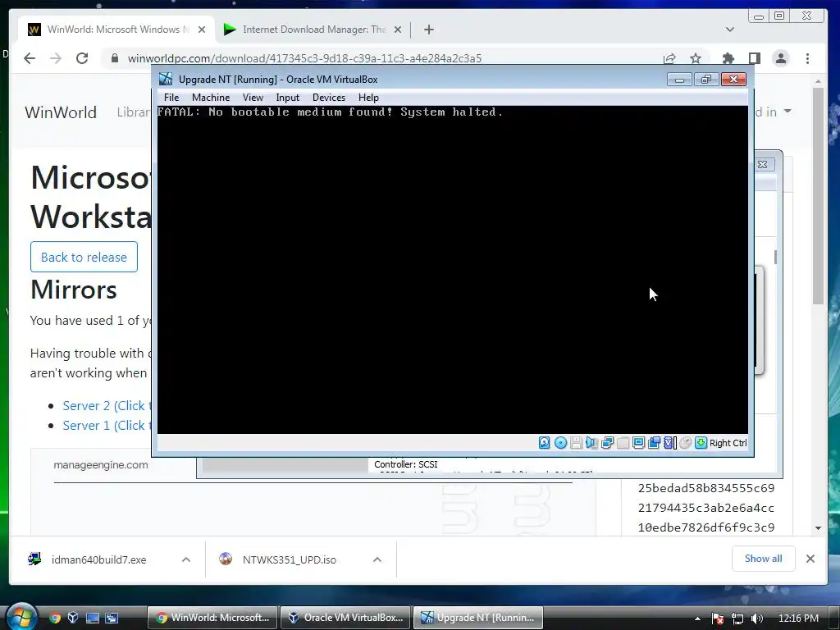The height and width of the screenshot is (630, 840).
Task: Open the Chrome extensions puzzle icon
Action: point(728,58)
